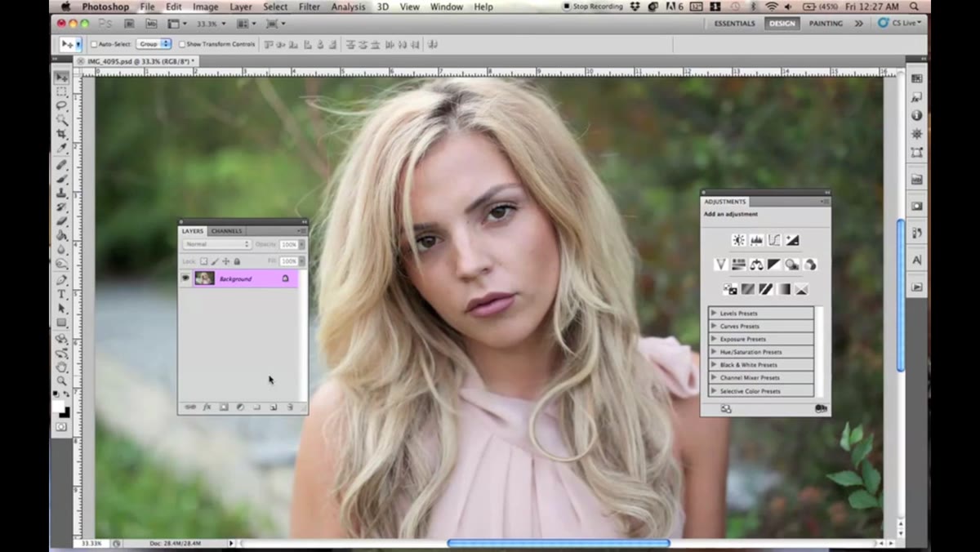Open the Analysis menu

349,7
